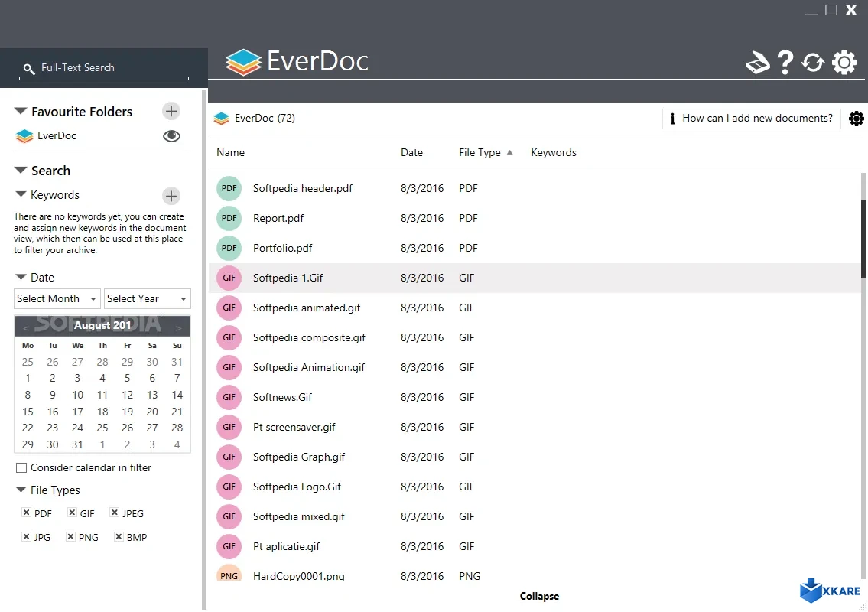
Task: Uncheck the JPEG file type filter
Action: click(x=114, y=513)
